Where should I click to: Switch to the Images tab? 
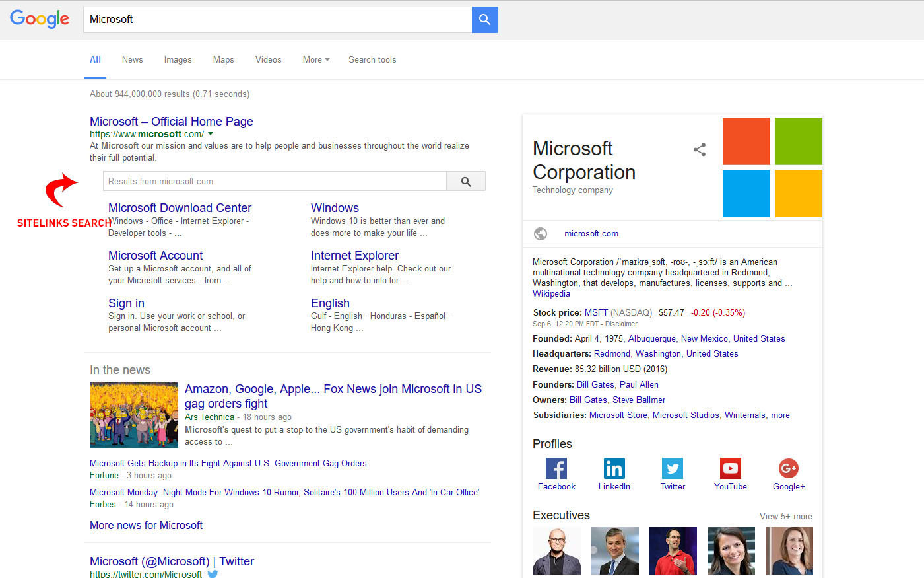pyautogui.click(x=178, y=59)
